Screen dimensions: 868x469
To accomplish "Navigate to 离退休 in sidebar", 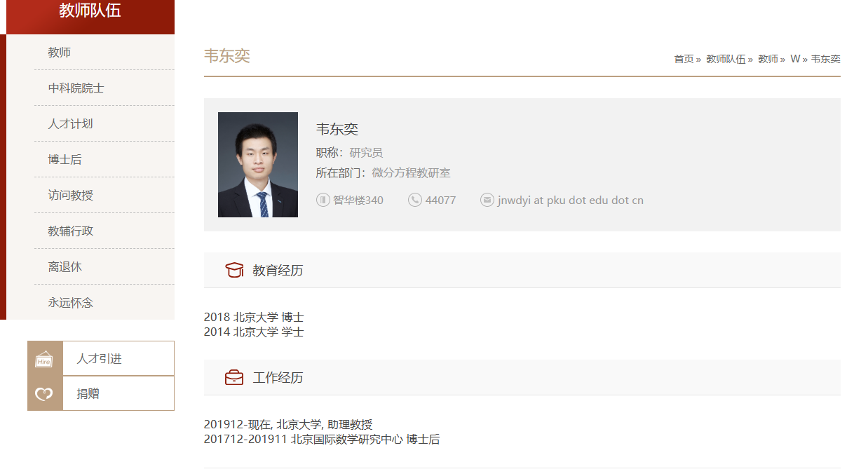I will 65,267.
